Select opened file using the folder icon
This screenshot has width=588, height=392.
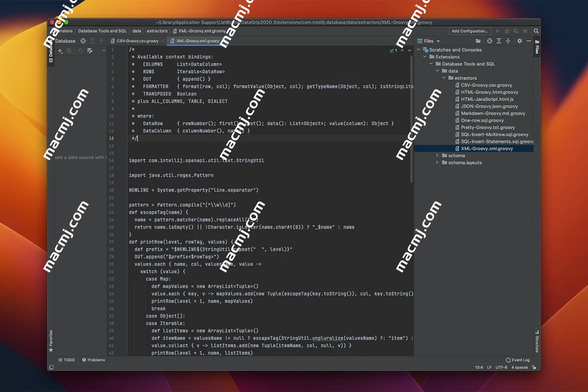coord(478,41)
